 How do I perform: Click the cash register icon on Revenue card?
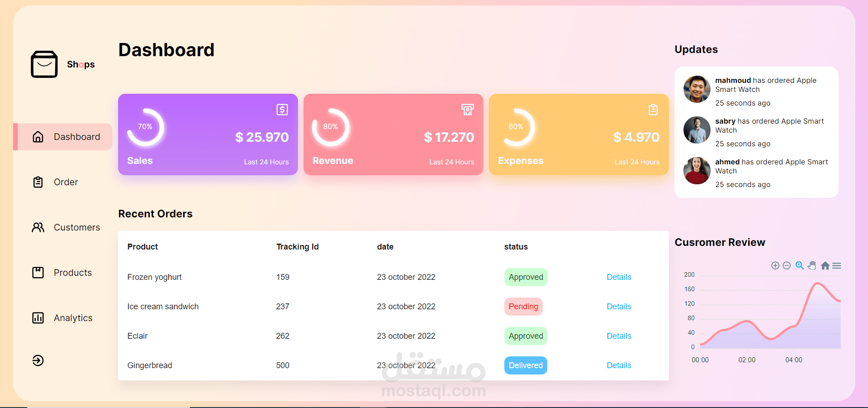(x=468, y=110)
